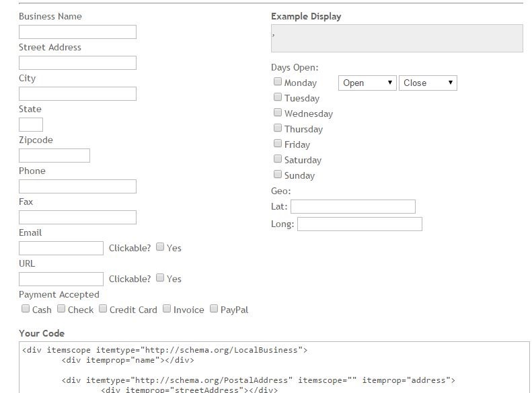Enable Credit Card payment checkbox
The image size is (532, 393).
pos(103,309)
